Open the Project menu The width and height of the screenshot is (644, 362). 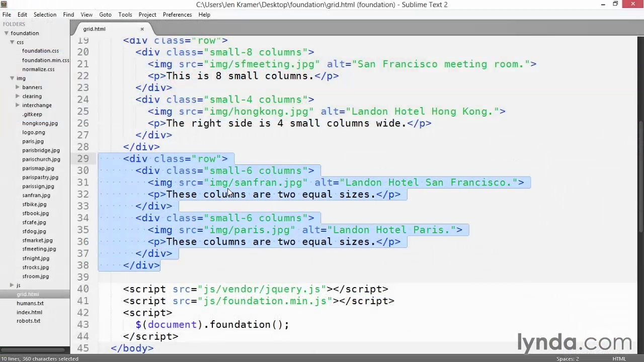point(147,15)
